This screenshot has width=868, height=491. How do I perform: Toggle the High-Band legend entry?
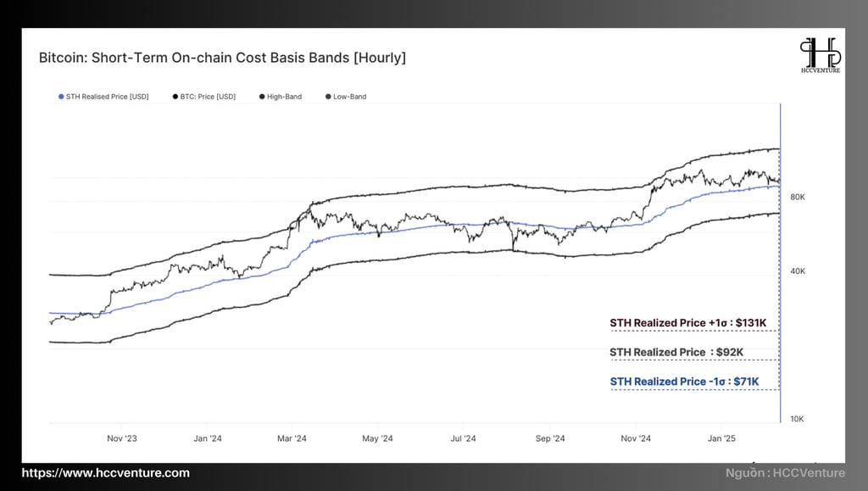(x=281, y=97)
